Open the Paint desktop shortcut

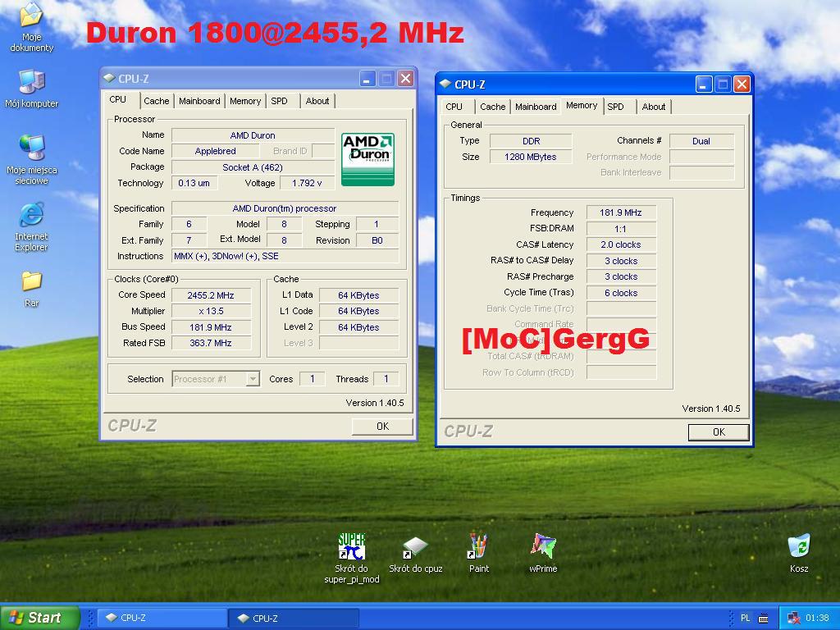pos(478,553)
